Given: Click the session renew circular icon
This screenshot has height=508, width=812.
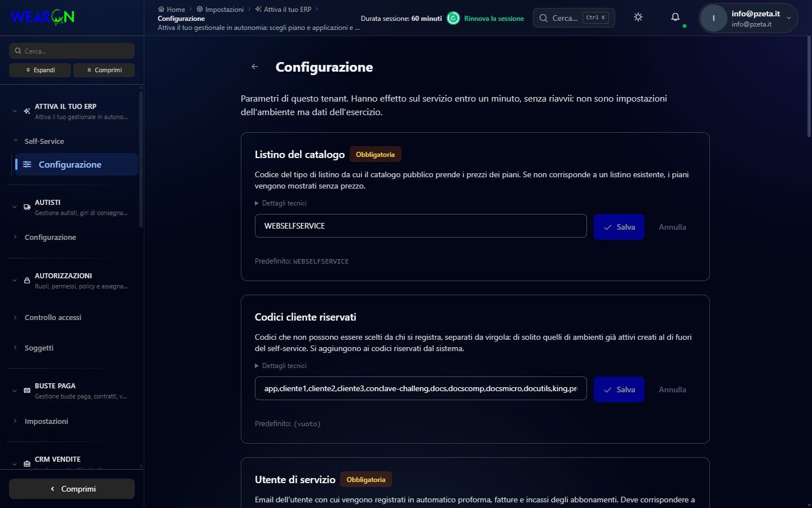Looking at the screenshot, I should [453, 19].
